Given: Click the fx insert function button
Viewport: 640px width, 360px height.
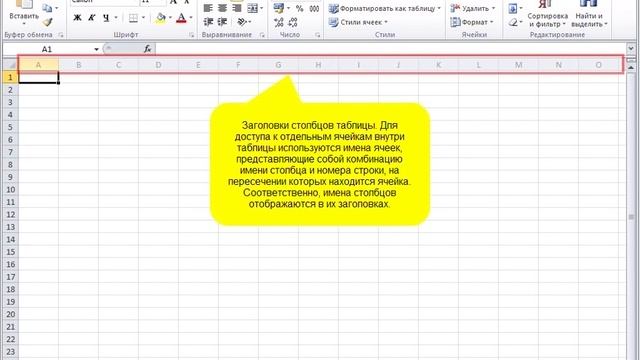Looking at the screenshot, I should [147, 49].
